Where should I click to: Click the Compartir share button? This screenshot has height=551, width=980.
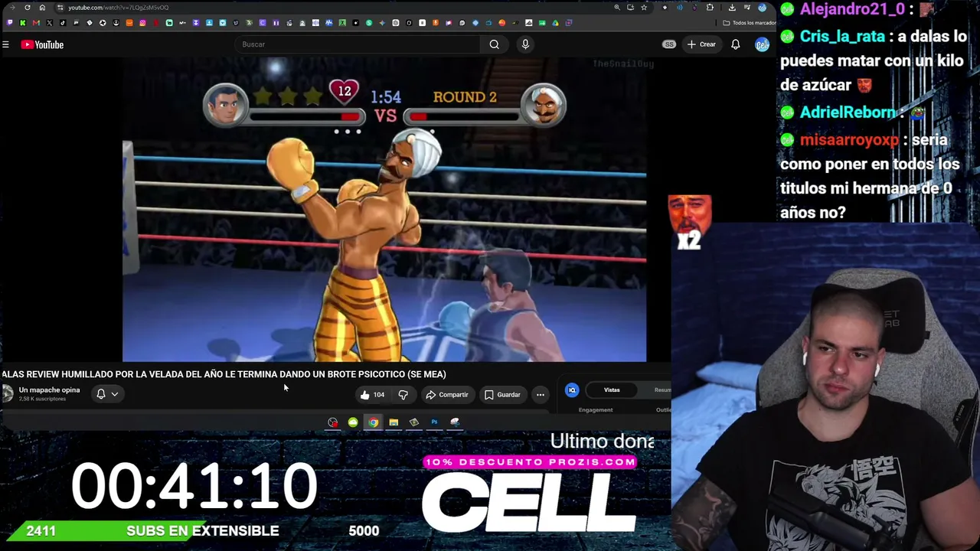447,395
